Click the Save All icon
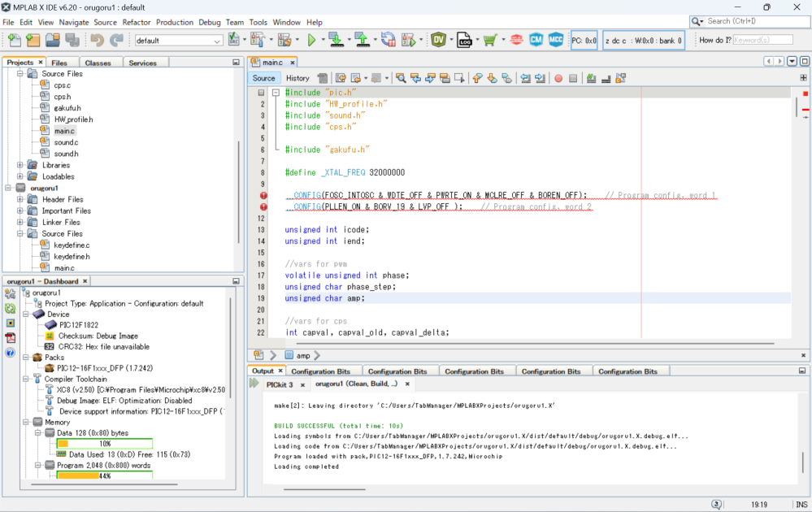 72,40
